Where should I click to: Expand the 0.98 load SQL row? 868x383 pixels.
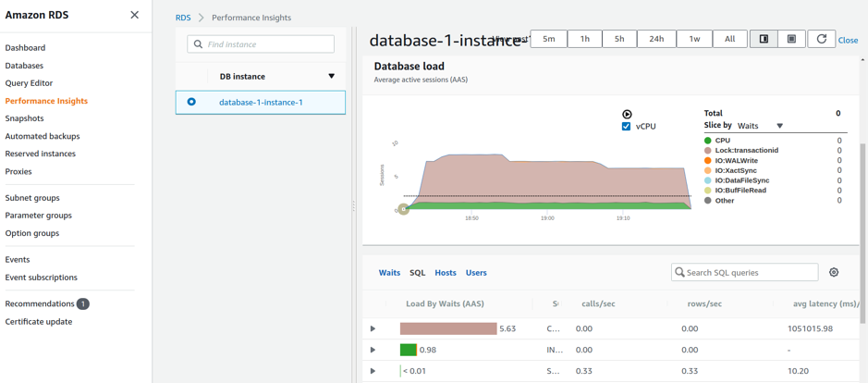pyautogui.click(x=373, y=350)
